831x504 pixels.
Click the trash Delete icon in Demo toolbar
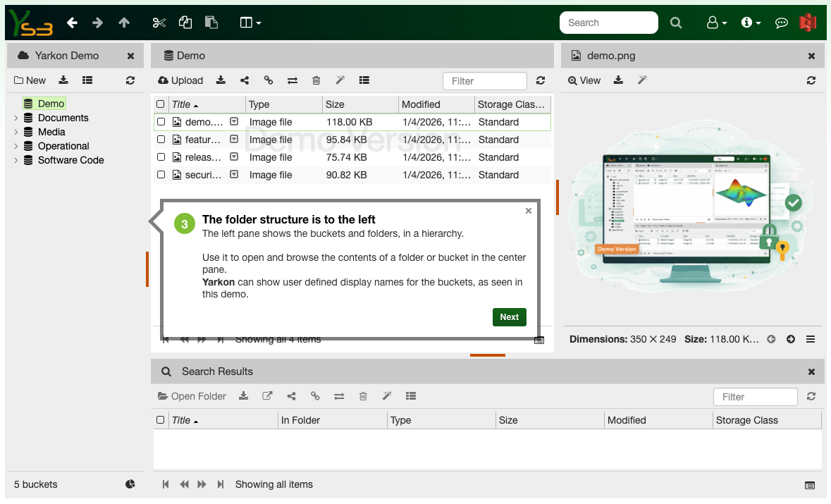click(316, 80)
